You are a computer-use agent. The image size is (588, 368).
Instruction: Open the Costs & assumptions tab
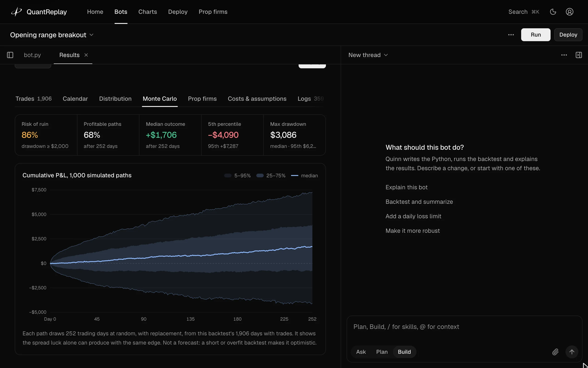pyautogui.click(x=257, y=99)
